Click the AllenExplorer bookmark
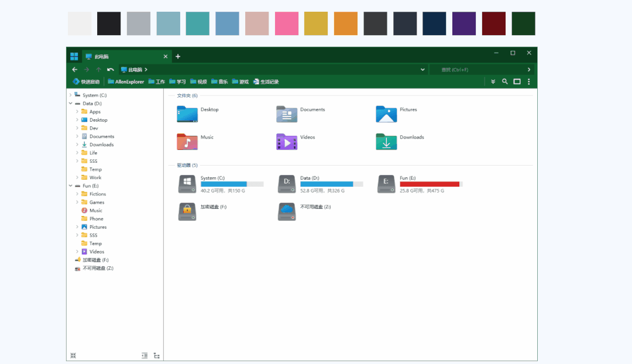This screenshot has height=364, width=632. pos(126,81)
